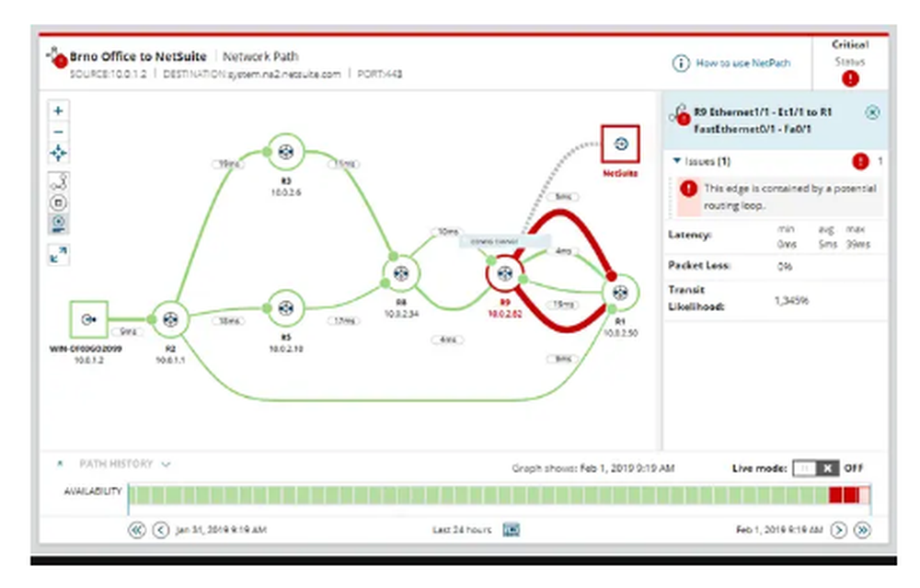Click the NetSuite destination node
920x588 pixels.
[x=621, y=144]
